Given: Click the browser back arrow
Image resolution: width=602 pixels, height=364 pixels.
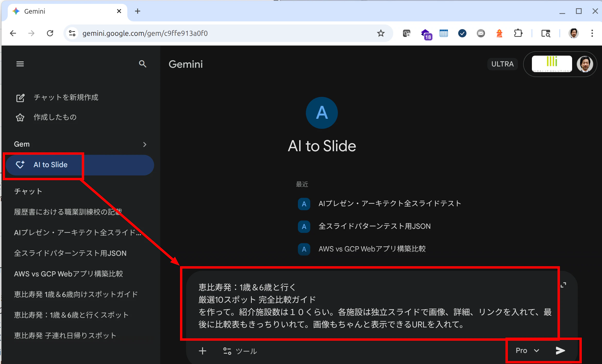Looking at the screenshot, I should 13,33.
